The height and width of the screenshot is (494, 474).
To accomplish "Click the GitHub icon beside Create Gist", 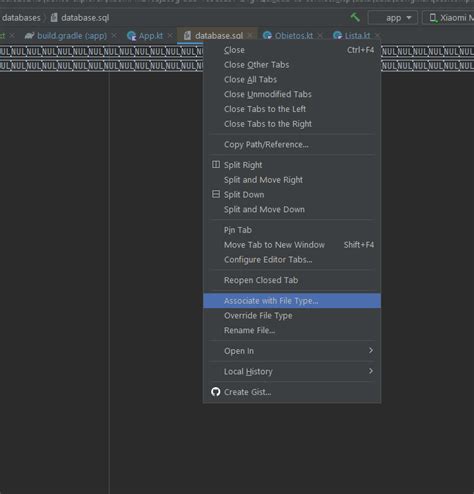I will 216,392.
